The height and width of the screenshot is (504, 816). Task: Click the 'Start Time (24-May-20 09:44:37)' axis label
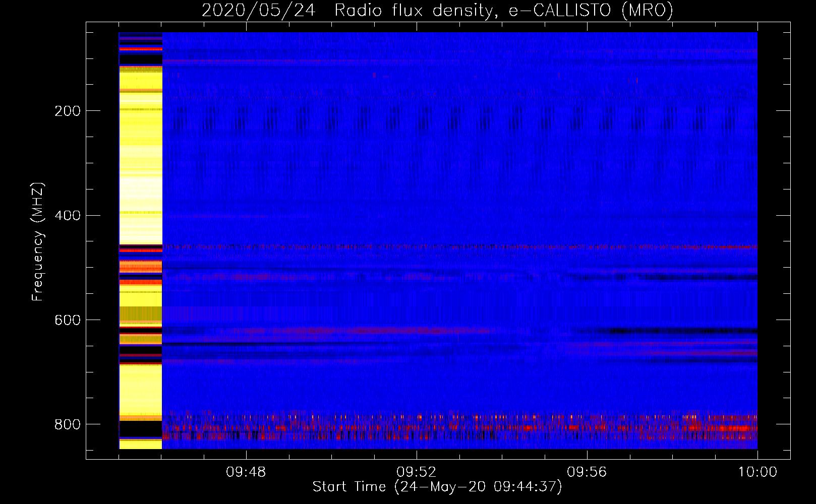437,487
